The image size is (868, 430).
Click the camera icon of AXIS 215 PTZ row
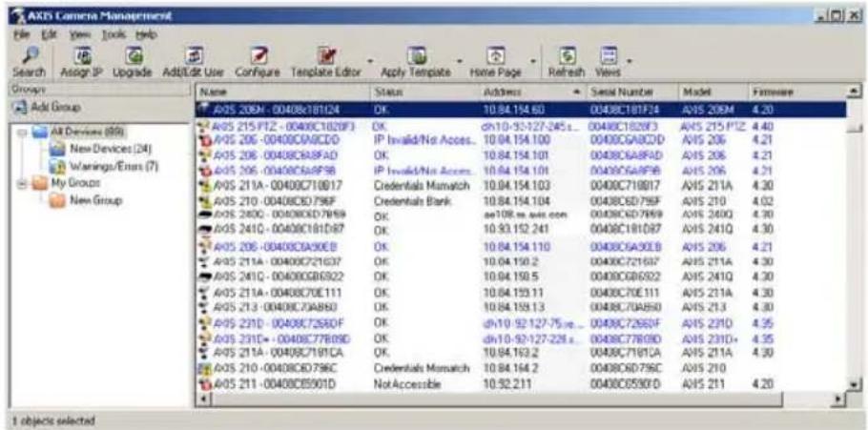point(203,126)
